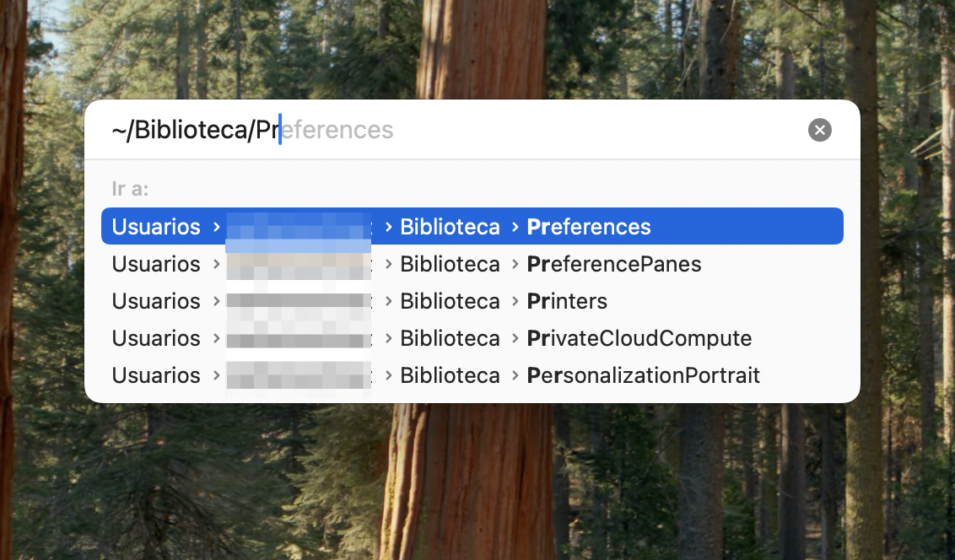Select the PersonalizationPortrait suggestion row

click(643, 374)
